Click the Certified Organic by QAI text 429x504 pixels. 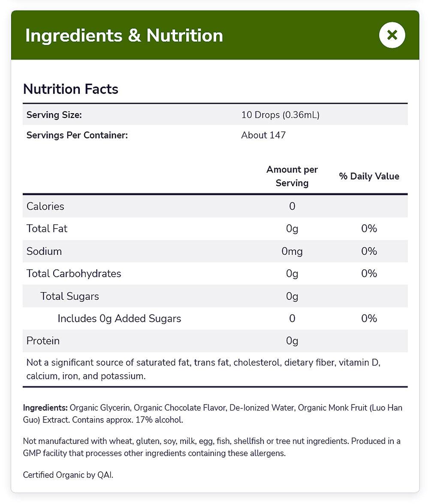[68, 475]
